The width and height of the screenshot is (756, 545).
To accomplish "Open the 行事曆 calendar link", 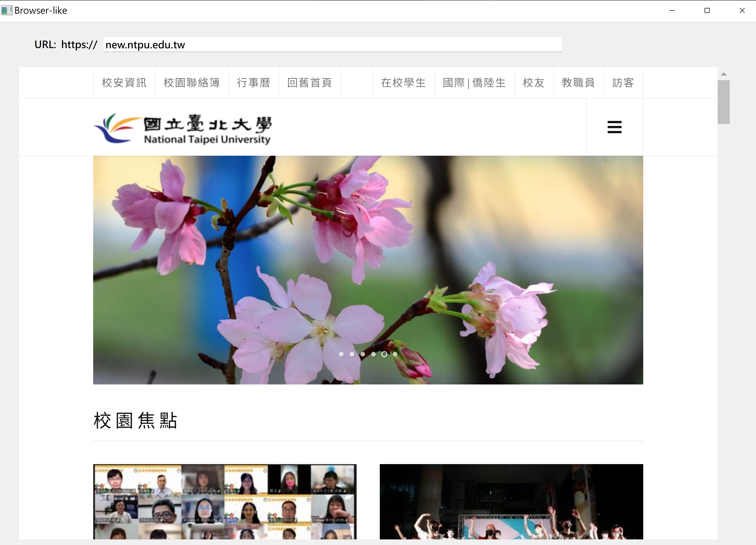I will click(x=254, y=83).
